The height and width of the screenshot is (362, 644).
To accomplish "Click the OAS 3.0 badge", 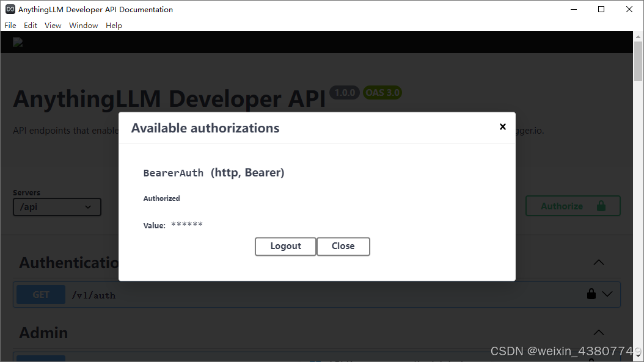I will (x=382, y=93).
